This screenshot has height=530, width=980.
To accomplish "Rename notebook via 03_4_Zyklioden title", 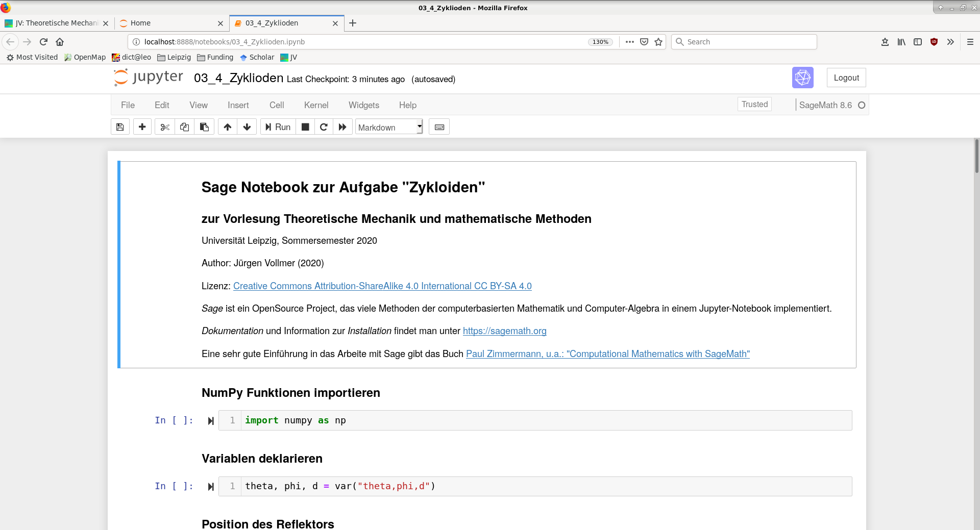I will [238, 78].
